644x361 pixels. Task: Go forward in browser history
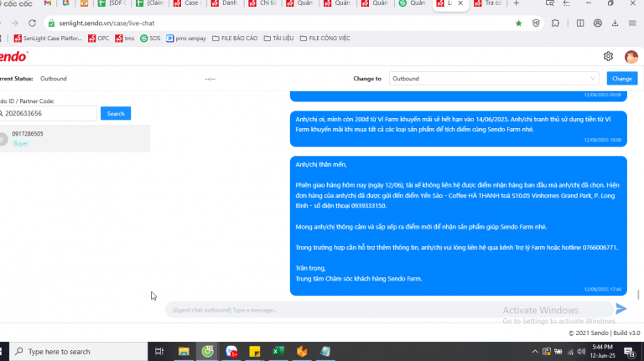tap(15, 23)
